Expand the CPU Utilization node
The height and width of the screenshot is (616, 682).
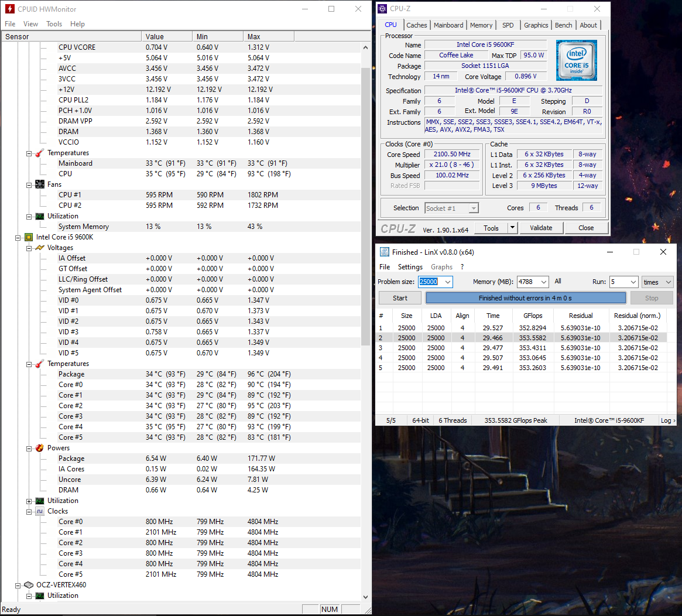29,501
